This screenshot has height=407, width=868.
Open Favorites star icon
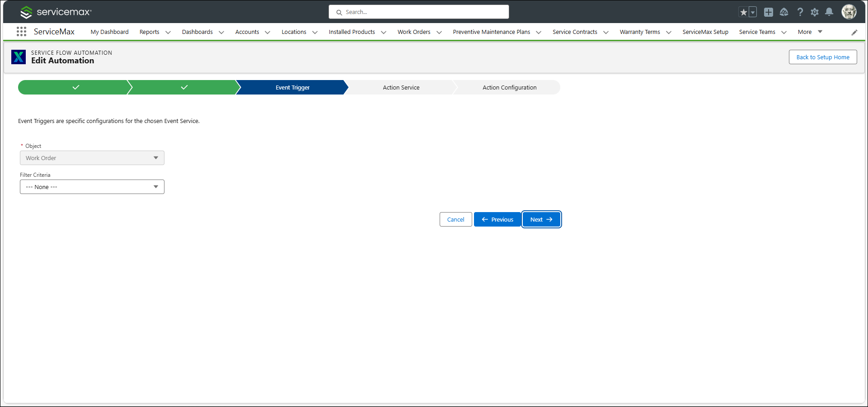[x=743, y=12]
